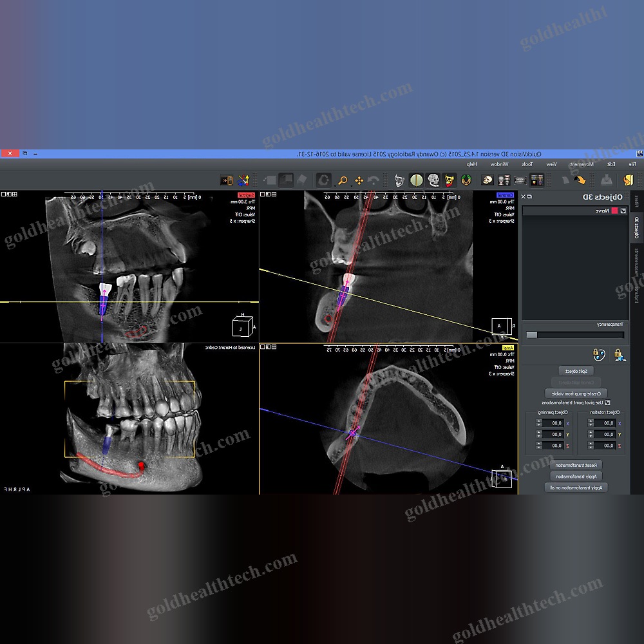The height and width of the screenshot is (644, 644).
Task: Toggle Use pivot point transformations checkbox
Action: pyautogui.click(x=607, y=403)
